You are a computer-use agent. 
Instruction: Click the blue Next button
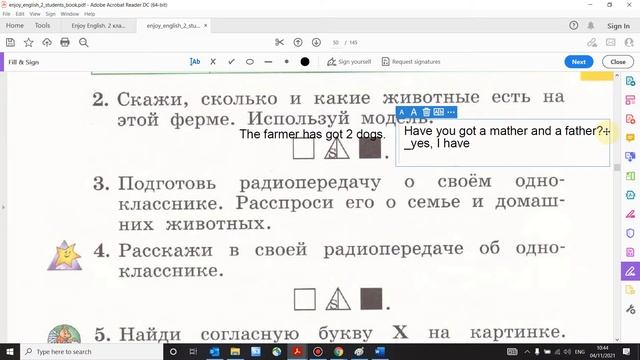(x=579, y=62)
